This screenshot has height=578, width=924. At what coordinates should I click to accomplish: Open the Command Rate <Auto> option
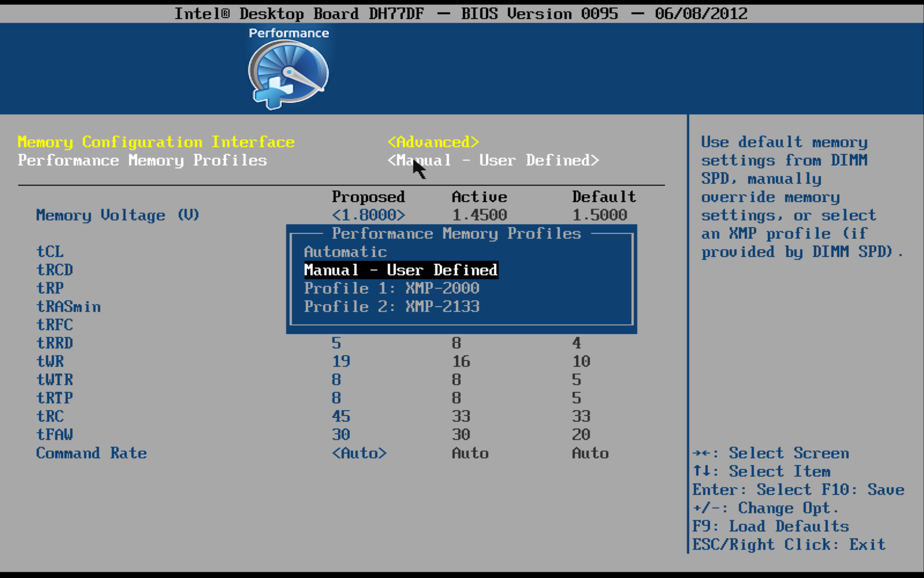(x=359, y=453)
